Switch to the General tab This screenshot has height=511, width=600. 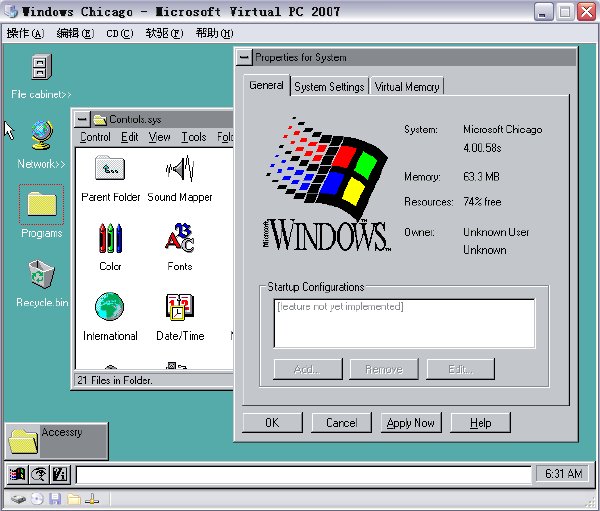click(266, 85)
